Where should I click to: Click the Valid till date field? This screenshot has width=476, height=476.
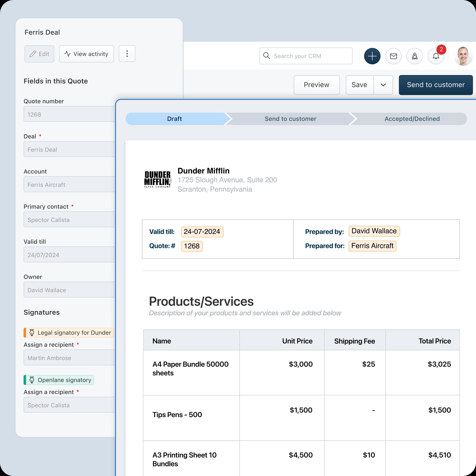click(69, 255)
